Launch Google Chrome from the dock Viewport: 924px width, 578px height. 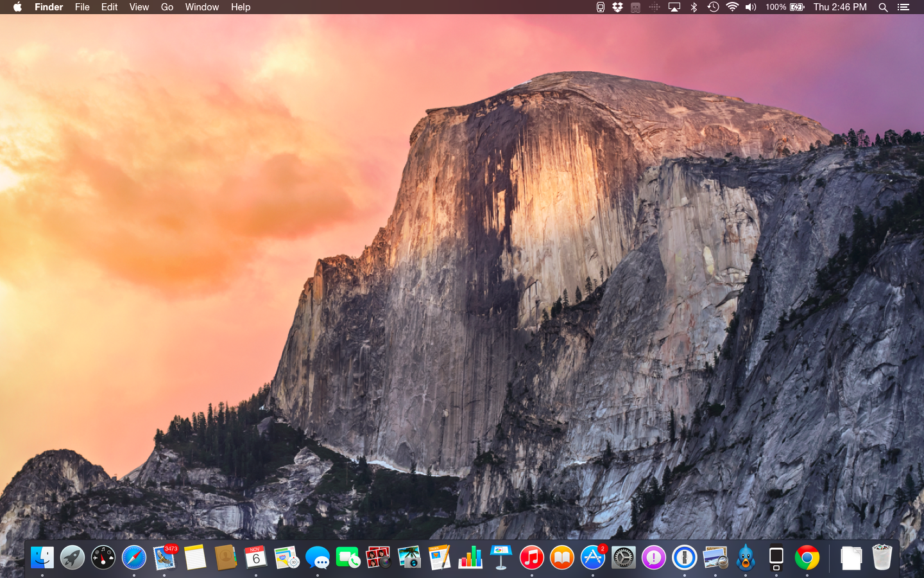807,557
